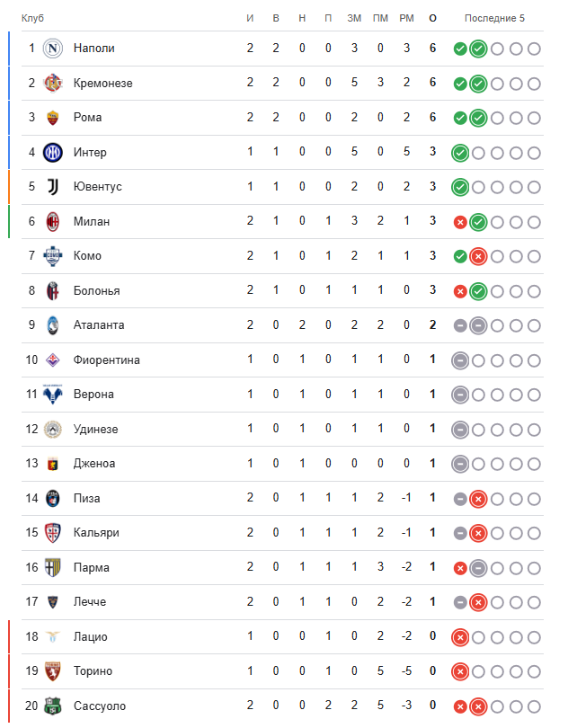
Task: Select the Сассуоло team name
Action: coord(100,706)
